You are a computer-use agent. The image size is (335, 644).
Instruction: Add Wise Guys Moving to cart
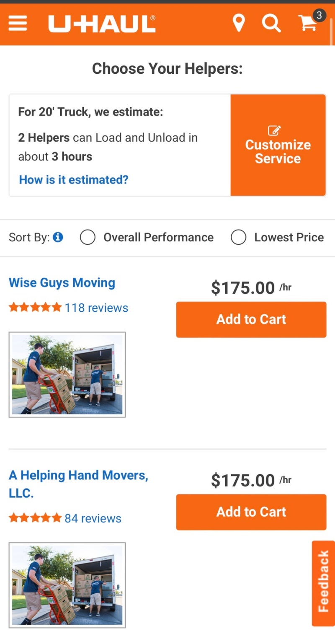click(251, 319)
